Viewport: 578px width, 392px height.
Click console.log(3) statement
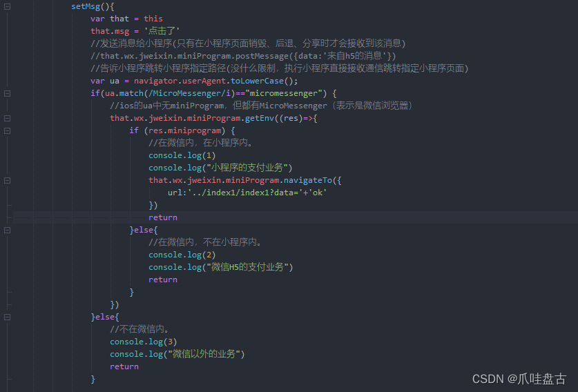click(143, 342)
